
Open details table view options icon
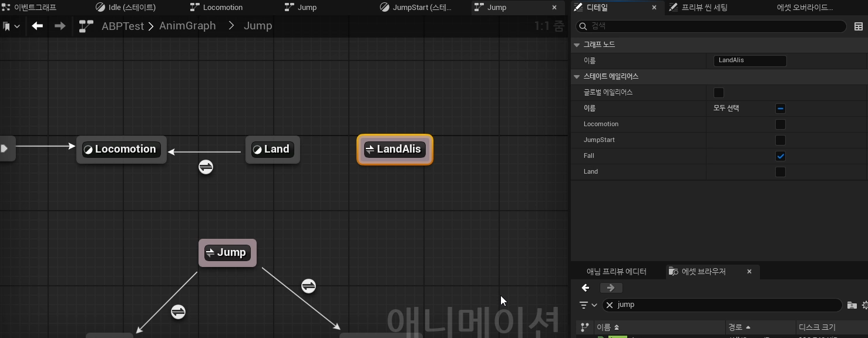click(x=859, y=26)
